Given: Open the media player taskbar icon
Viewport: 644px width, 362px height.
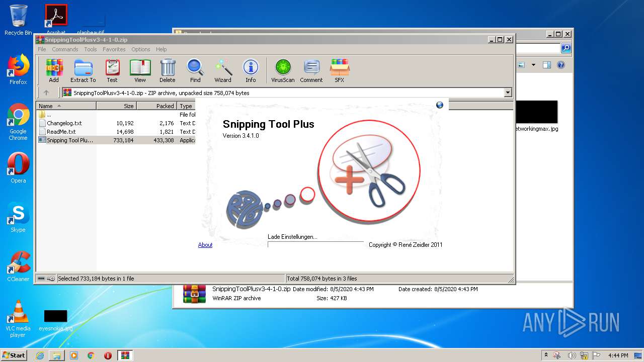Looking at the screenshot, I should pos(74,355).
